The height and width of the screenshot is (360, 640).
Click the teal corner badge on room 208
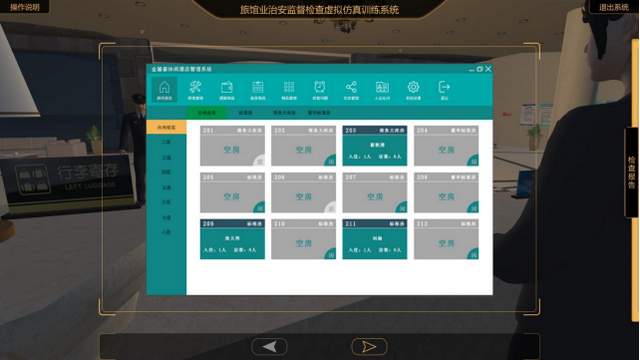pos(473,208)
